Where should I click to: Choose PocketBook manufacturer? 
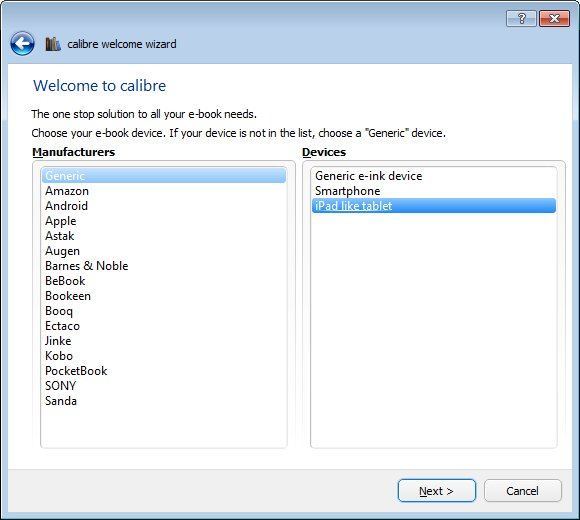tap(164, 371)
